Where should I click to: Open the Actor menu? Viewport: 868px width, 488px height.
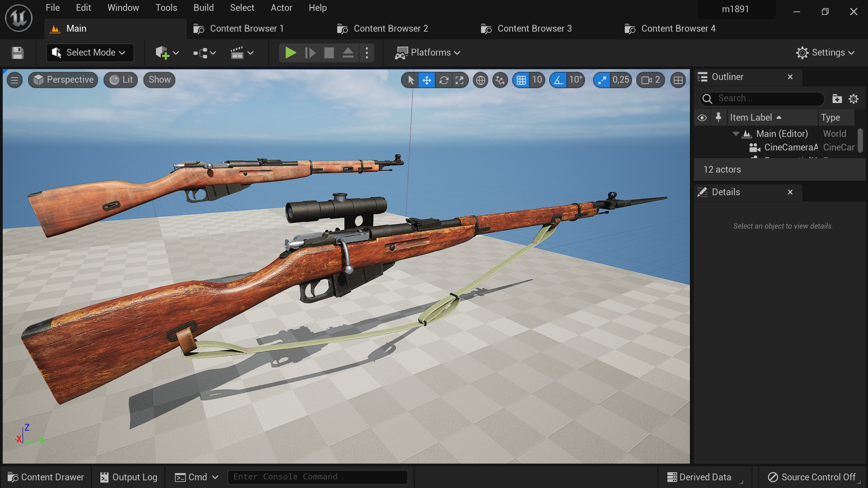tap(281, 8)
